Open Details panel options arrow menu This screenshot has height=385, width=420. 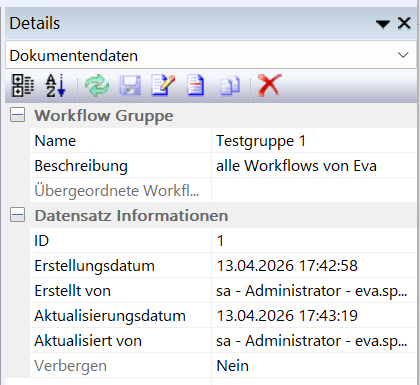[383, 24]
